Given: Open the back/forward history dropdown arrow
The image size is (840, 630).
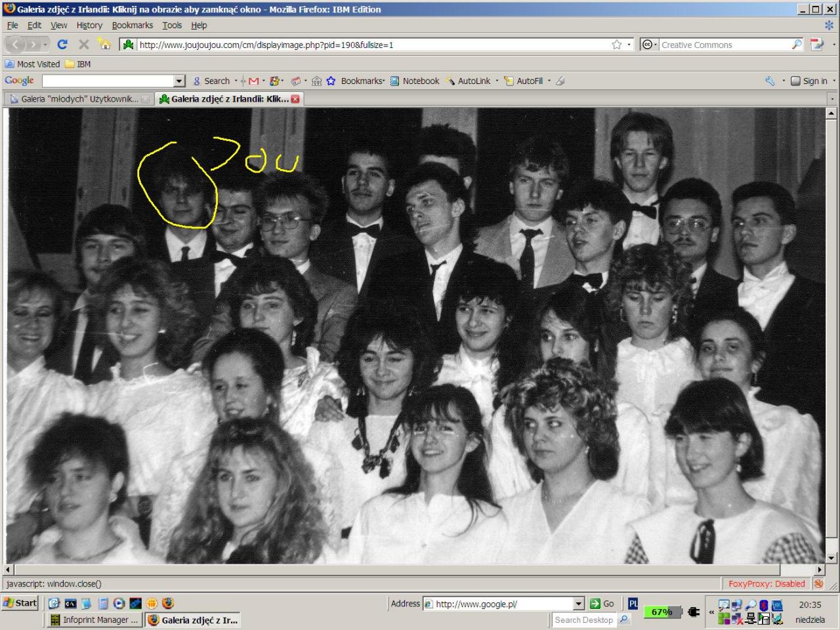Looking at the screenshot, I should coord(45,45).
